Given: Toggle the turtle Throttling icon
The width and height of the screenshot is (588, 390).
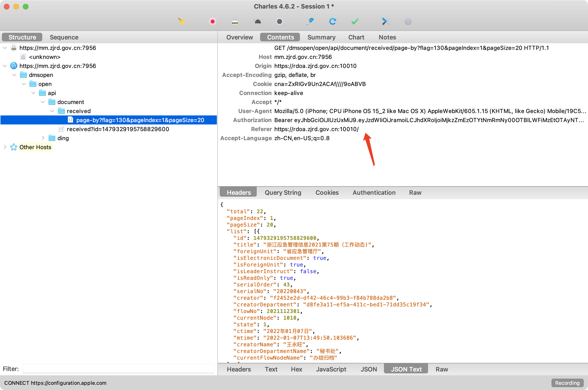Looking at the screenshot, I should pyautogui.click(x=258, y=21).
